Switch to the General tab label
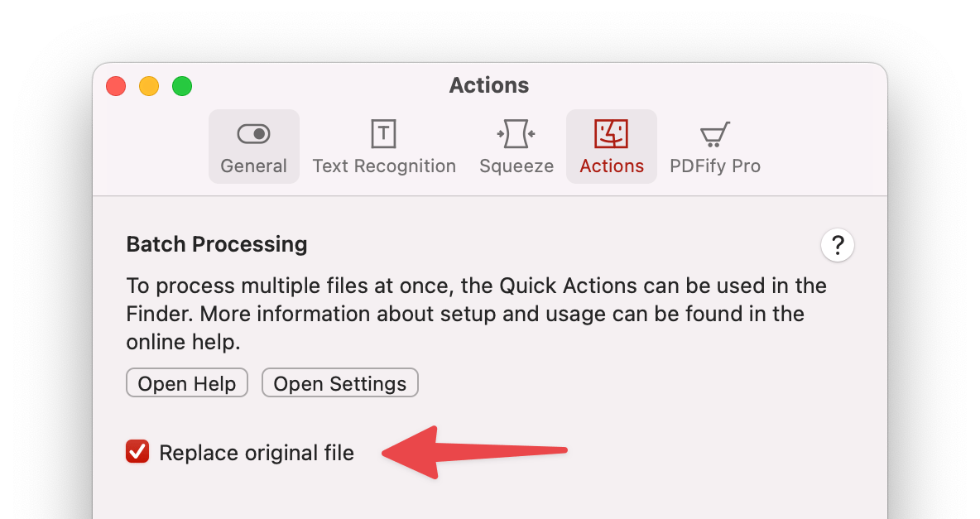The width and height of the screenshot is (980, 519). coord(253,166)
